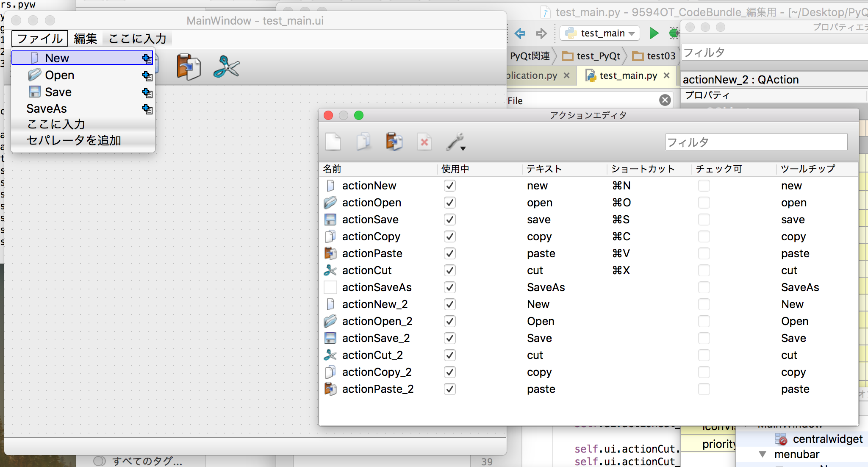
Task: Enable チェック可 checkbox for actionOpen
Action: (x=704, y=202)
